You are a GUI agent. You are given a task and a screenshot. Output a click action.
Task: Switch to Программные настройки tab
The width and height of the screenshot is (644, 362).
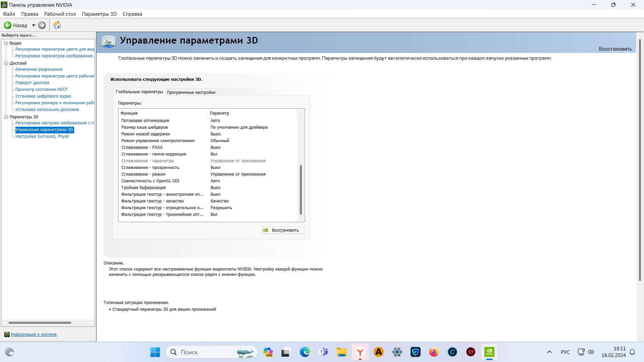pyautogui.click(x=191, y=92)
